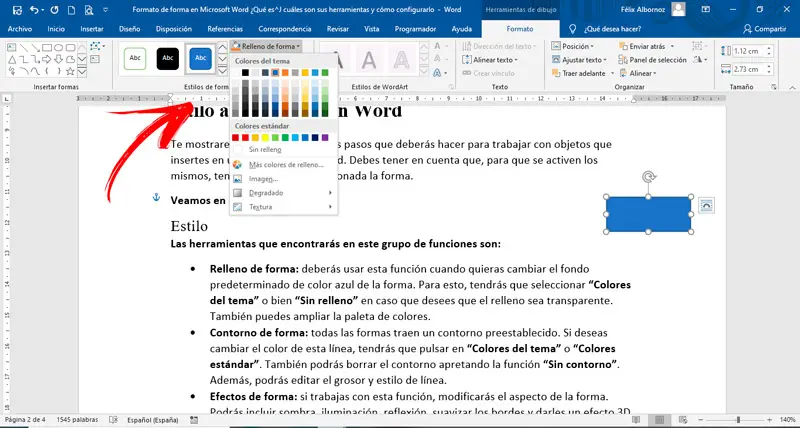
Task: Open Más colores de relleno option
Action: 283,165
